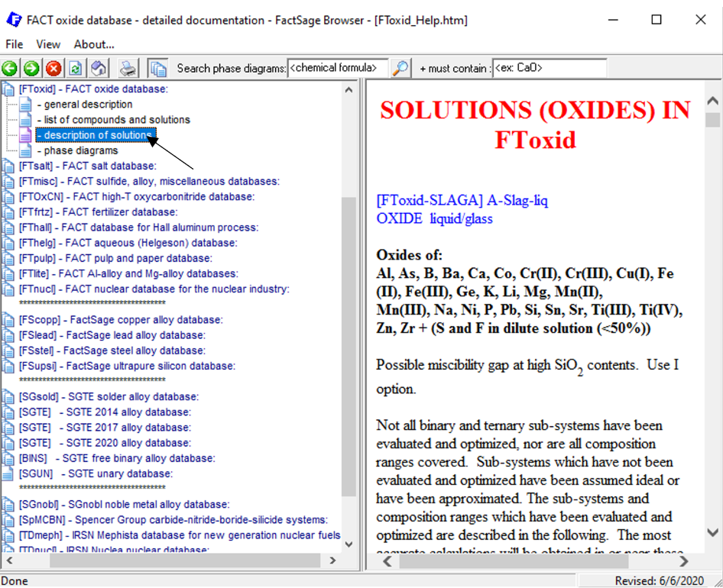Click the book icon beside [FSupsi]

[8, 366]
